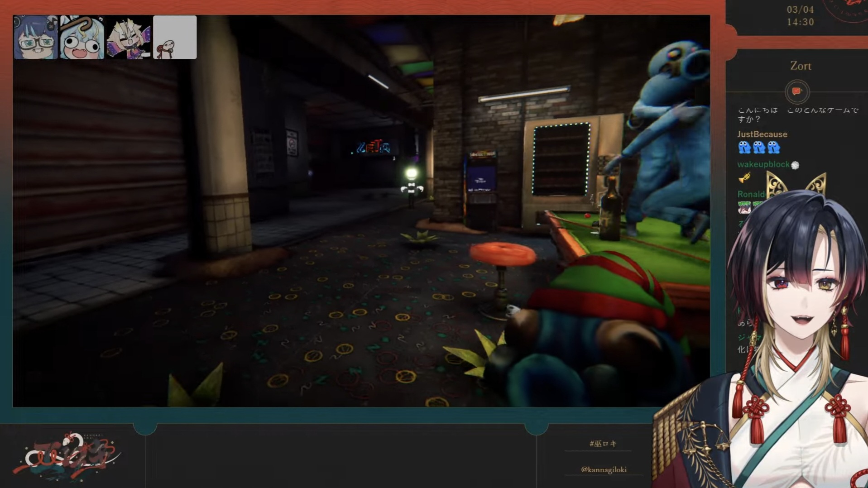Click the white-background small creature avatar
Screen dimensions: 868x488
click(x=175, y=38)
